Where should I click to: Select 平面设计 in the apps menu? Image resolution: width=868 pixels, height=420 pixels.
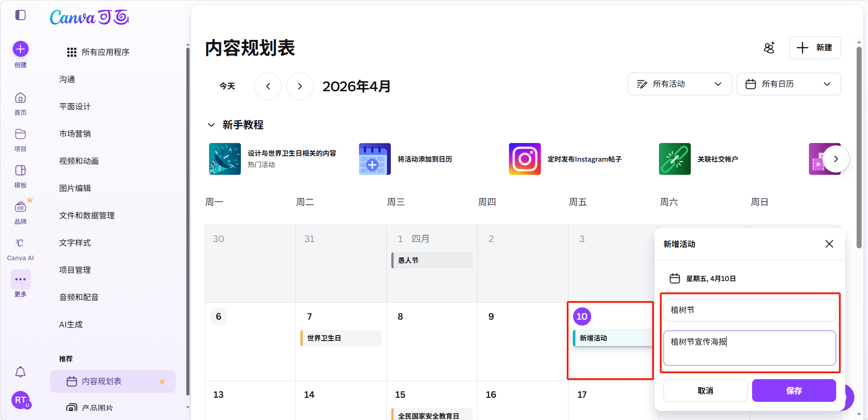(75, 107)
